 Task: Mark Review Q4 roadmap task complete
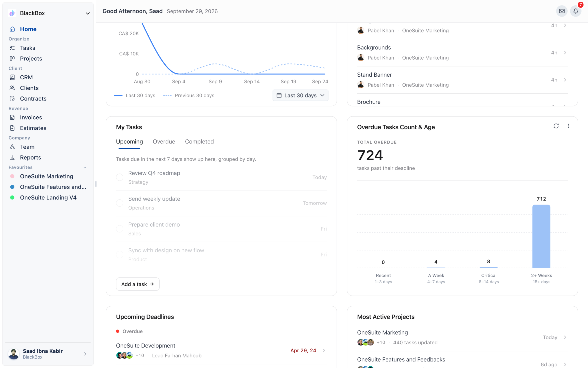119,177
